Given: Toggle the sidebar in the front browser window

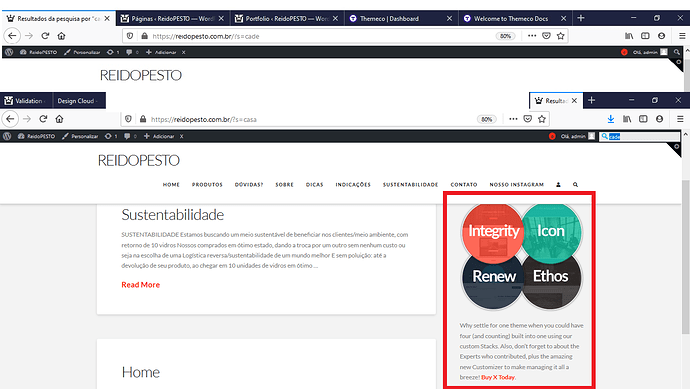Looking at the screenshot, I should [x=643, y=119].
